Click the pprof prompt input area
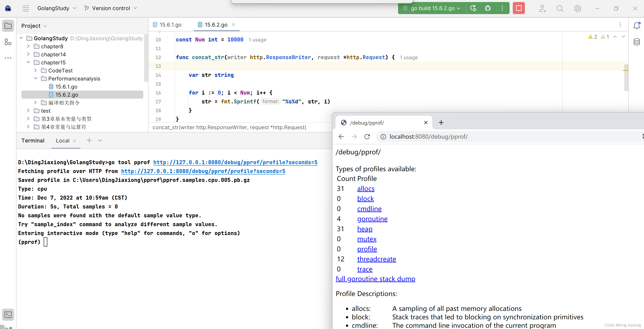 pyautogui.click(x=45, y=242)
